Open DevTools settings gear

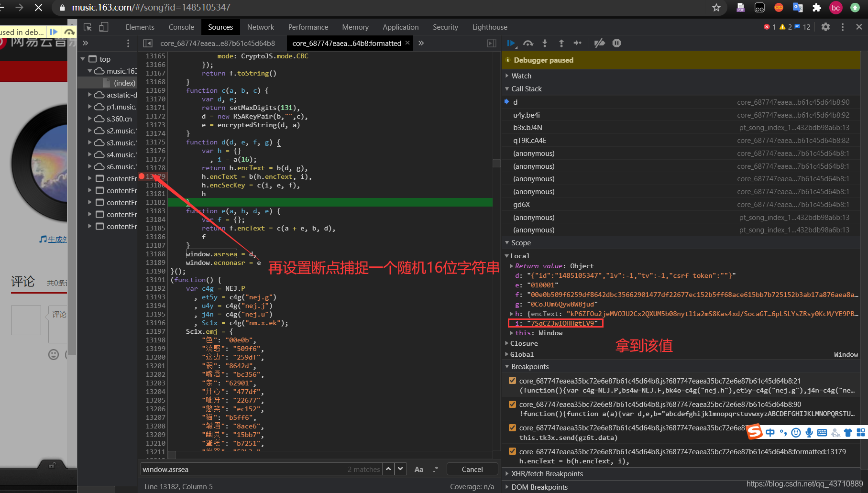point(825,27)
